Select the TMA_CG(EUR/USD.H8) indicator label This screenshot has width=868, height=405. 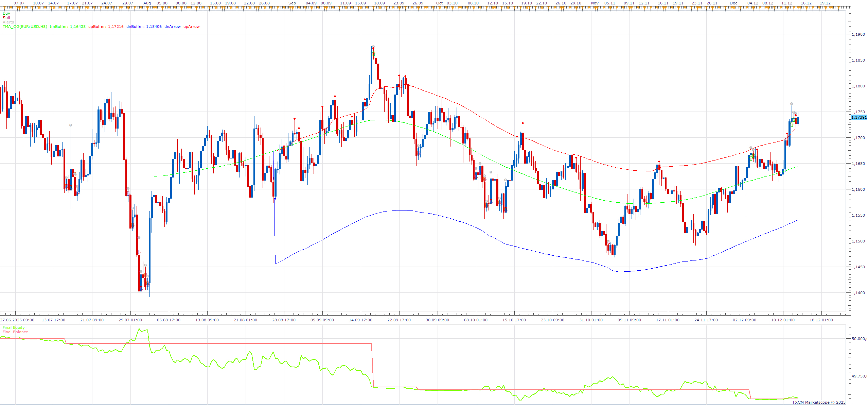(x=25, y=27)
